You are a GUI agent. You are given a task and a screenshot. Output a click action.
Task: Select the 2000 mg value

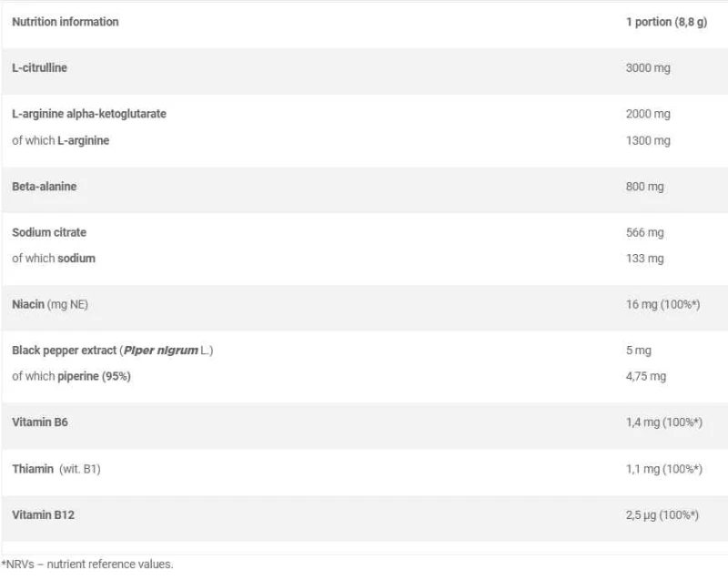(x=648, y=114)
